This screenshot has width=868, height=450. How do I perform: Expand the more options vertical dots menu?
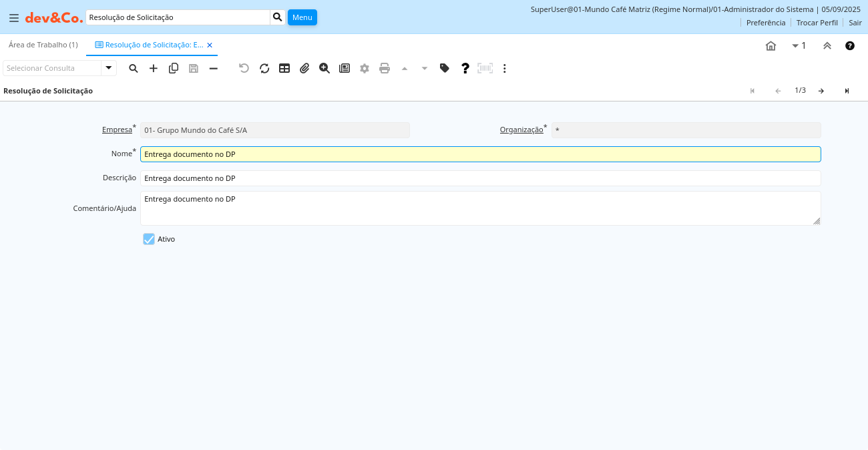click(x=505, y=68)
